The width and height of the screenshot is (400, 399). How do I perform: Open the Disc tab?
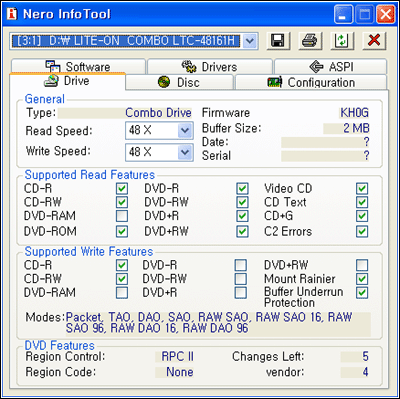[x=179, y=82]
